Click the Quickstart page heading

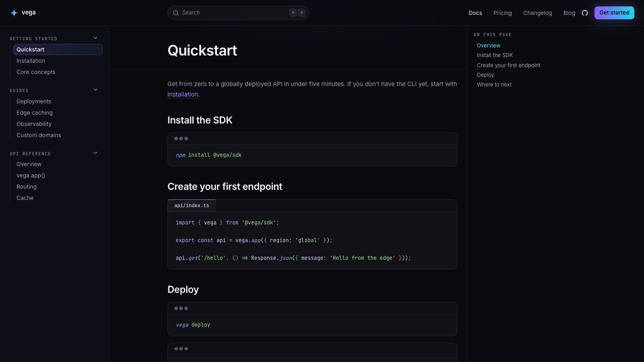(202, 51)
